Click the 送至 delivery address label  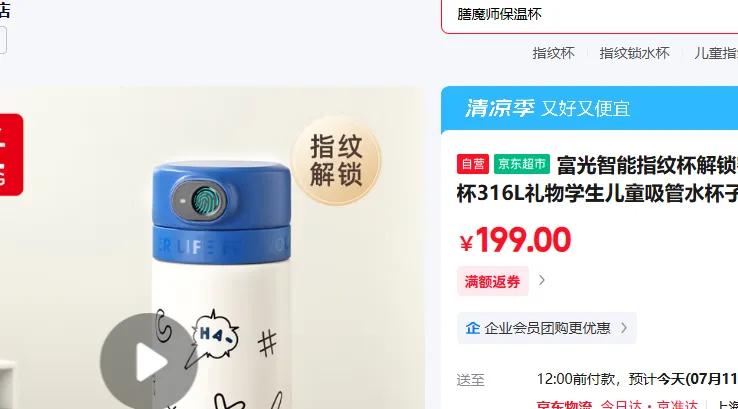click(470, 380)
